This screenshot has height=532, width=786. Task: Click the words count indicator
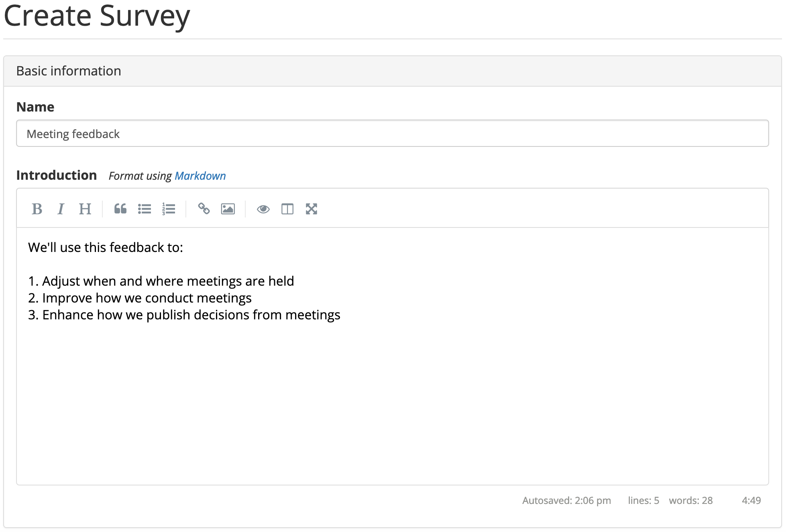(690, 501)
